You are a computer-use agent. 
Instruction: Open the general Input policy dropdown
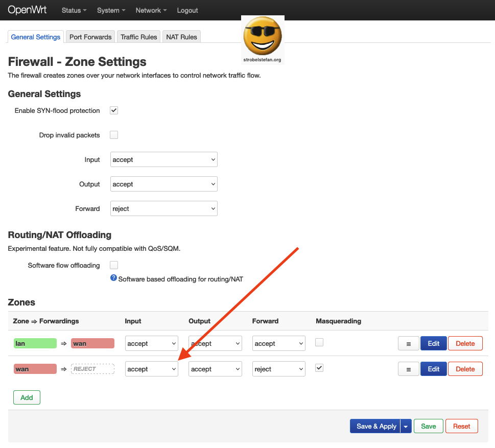pos(163,160)
